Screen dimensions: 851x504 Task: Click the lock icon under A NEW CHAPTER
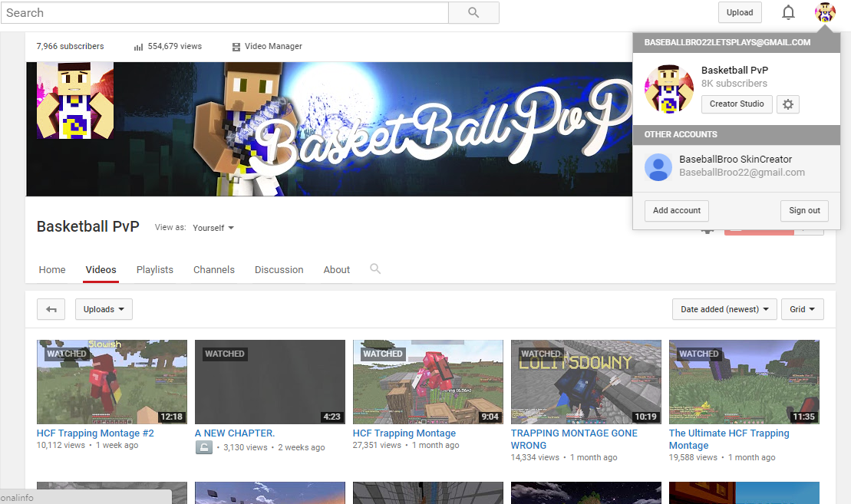pyautogui.click(x=203, y=447)
